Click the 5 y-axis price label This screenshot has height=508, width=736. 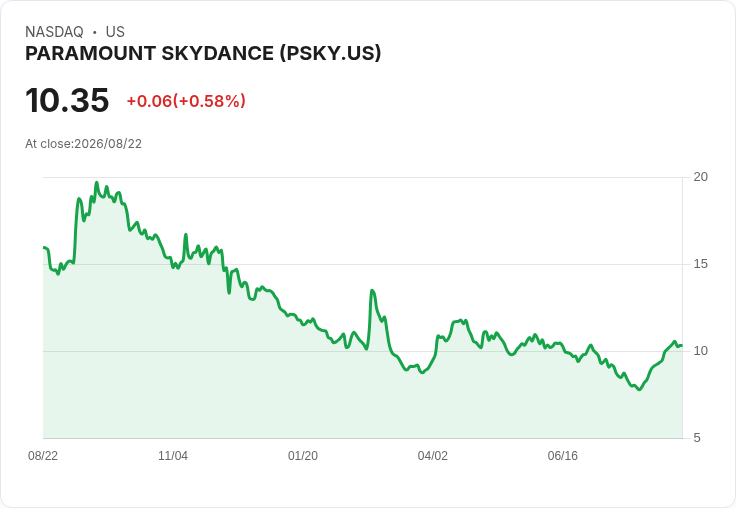[697, 438]
